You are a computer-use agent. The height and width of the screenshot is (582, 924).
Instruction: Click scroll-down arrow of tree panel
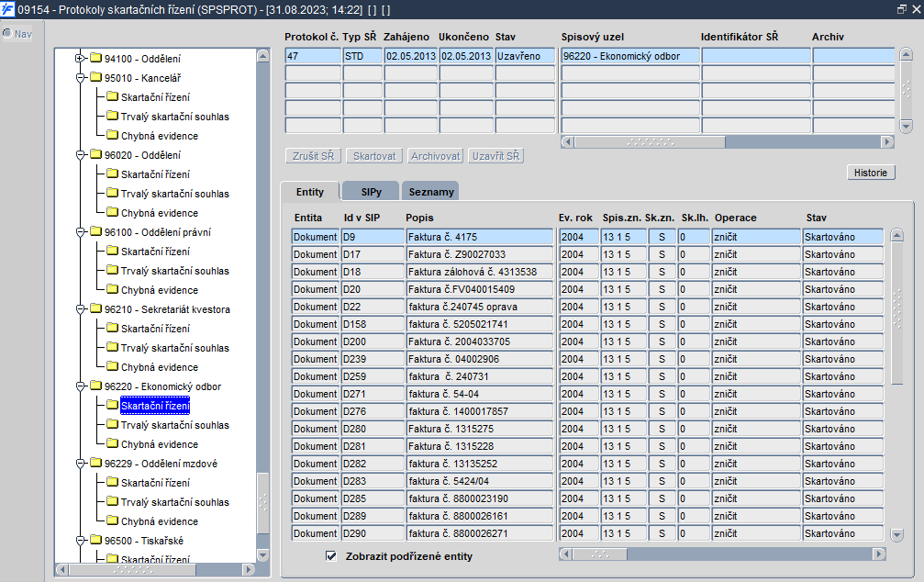262,555
